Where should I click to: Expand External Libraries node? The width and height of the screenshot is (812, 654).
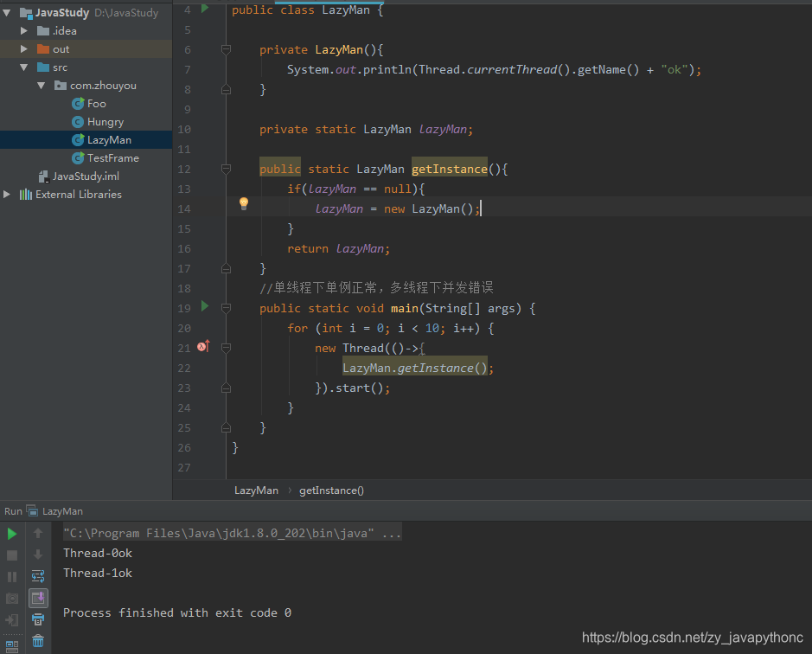click(x=7, y=195)
